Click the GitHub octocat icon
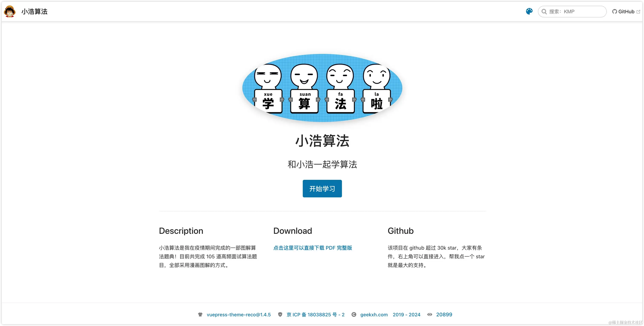The image size is (644, 326). 614,11
